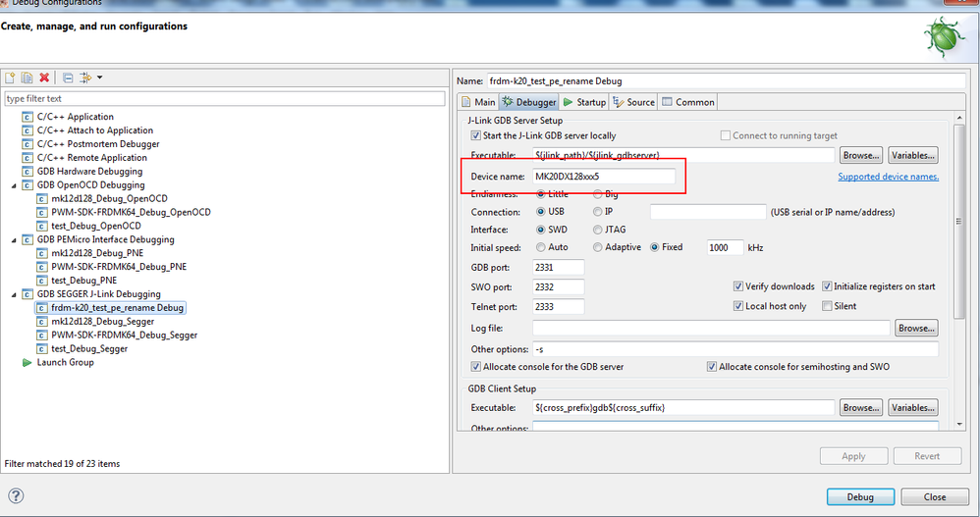Delete selected launch configuration with red X
The image size is (980, 517).
coord(44,78)
